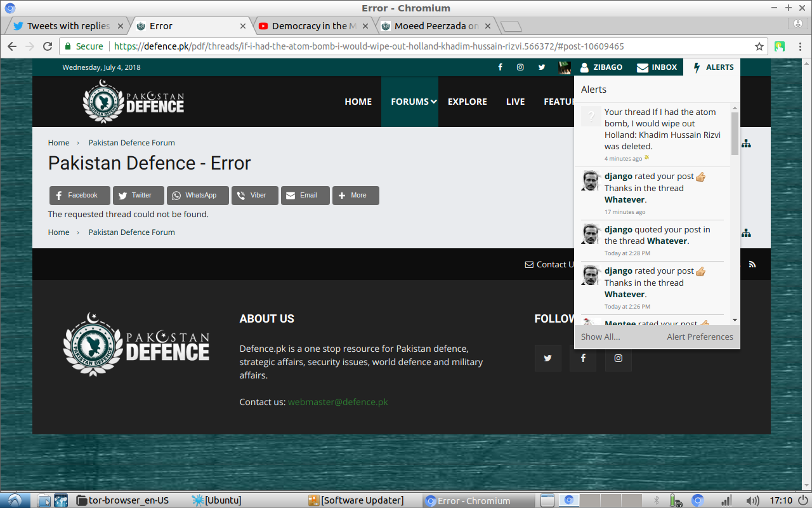The image size is (812, 508).
Task: Click the green extension icon in the toolbar
Action: coord(780,46)
